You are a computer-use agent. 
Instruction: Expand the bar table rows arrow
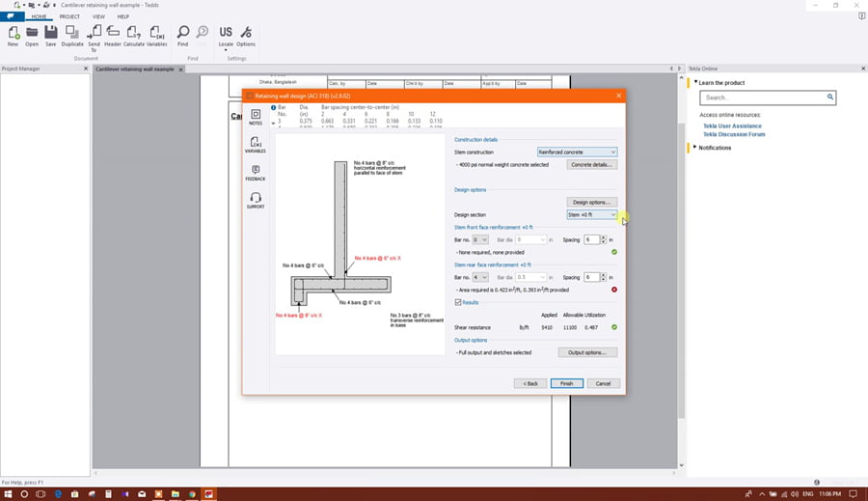274,123
